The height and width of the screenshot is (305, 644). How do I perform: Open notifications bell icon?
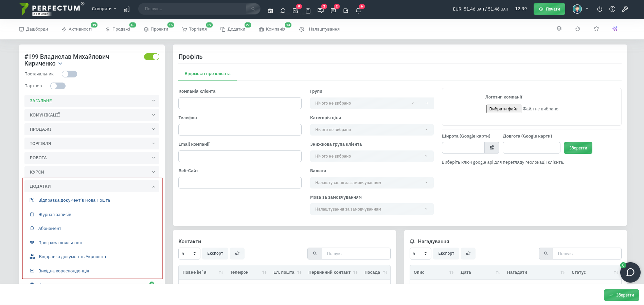point(358,11)
